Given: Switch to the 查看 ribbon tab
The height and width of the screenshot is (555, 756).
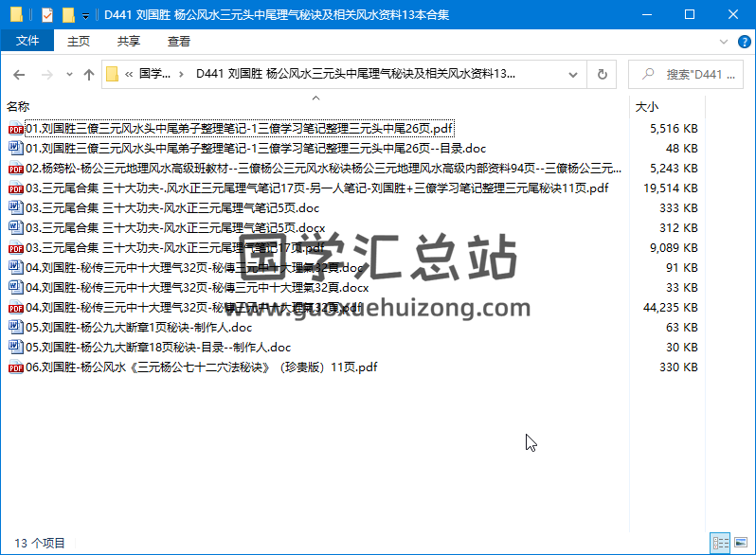Looking at the screenshot, I should (178, 41).
